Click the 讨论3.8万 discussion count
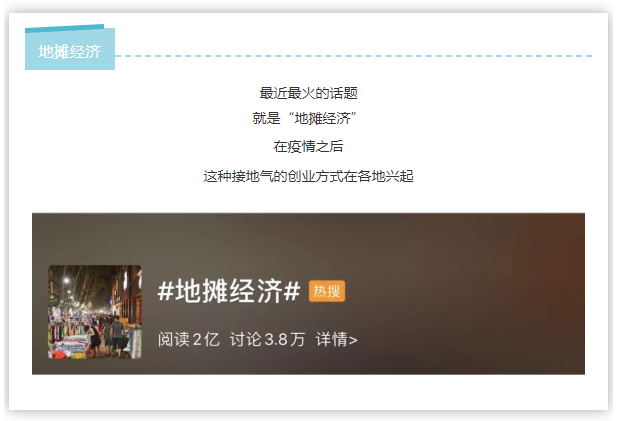The width and height of the screenshot is (620, 421). (267, 339)
